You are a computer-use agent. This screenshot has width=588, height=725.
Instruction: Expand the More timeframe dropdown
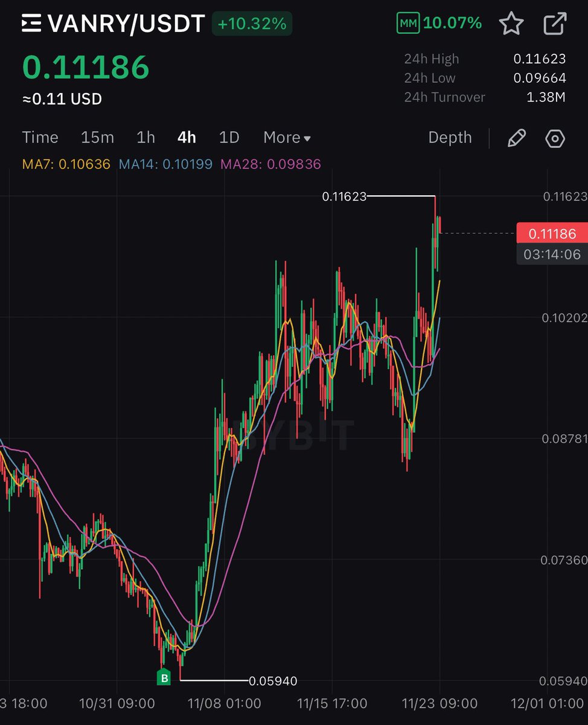[286, 138]
